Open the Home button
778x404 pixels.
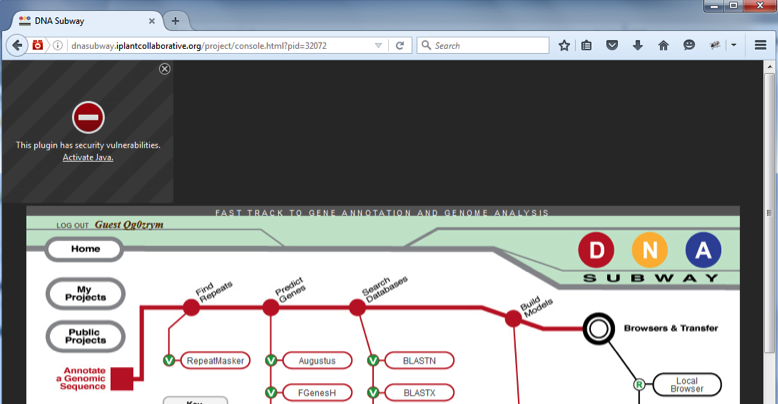tap(85, 249)
